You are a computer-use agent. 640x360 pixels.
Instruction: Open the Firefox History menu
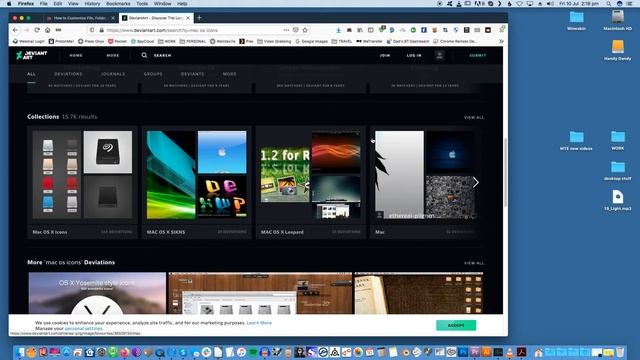click(x=92, y=4)
